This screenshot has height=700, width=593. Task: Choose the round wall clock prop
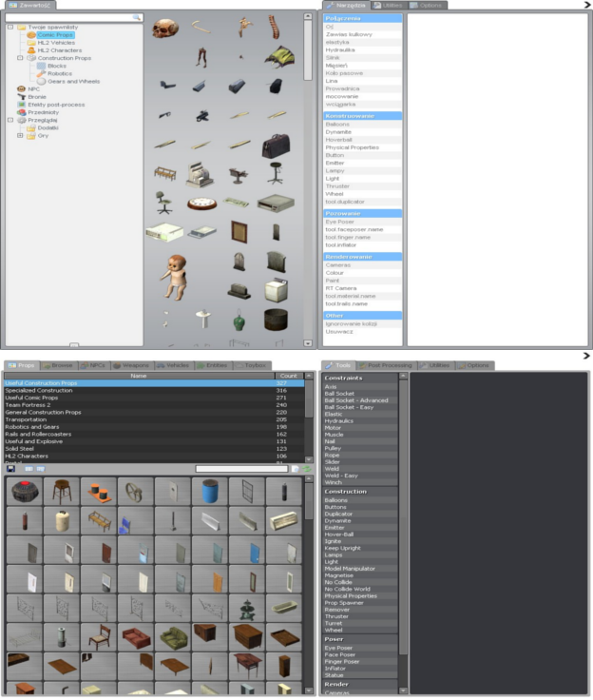pyautogui.click(x=201, y=204)
